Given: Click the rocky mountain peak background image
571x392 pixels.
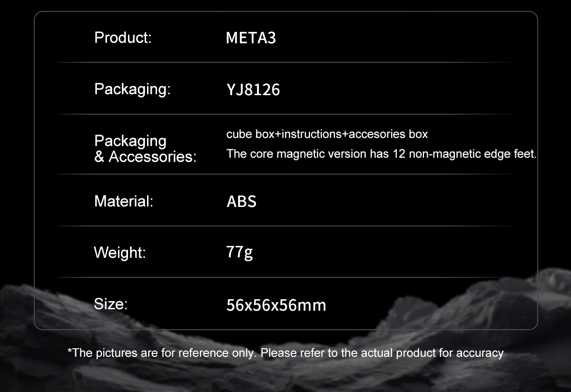Looking at the screenshot, I should tap(514, 295).
